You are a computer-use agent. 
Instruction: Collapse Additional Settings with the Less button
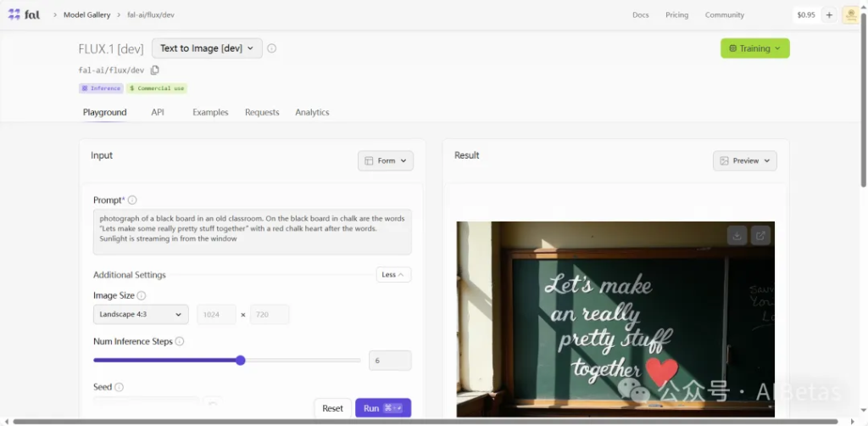pyautogui.click(x=393, y=275)
